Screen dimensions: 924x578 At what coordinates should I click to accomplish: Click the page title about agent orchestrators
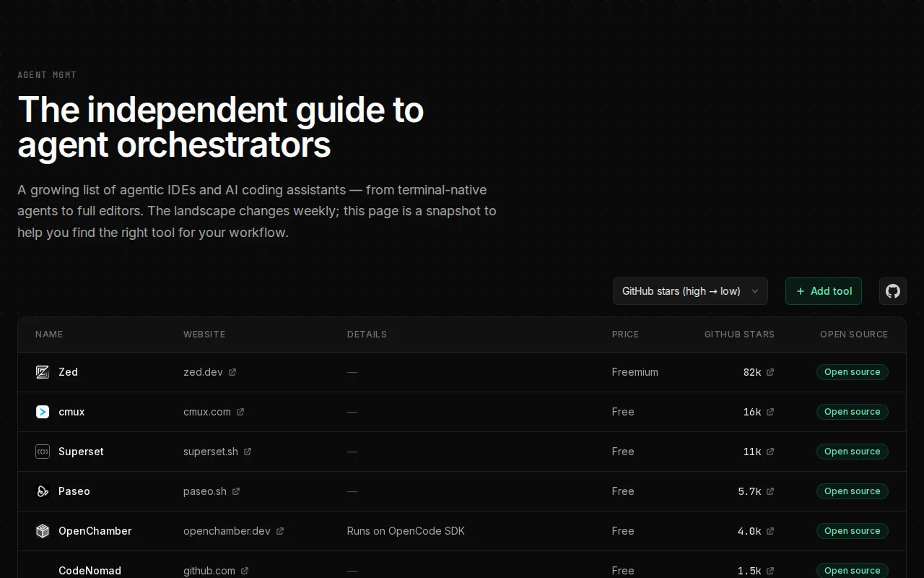(x=220, y=127)
